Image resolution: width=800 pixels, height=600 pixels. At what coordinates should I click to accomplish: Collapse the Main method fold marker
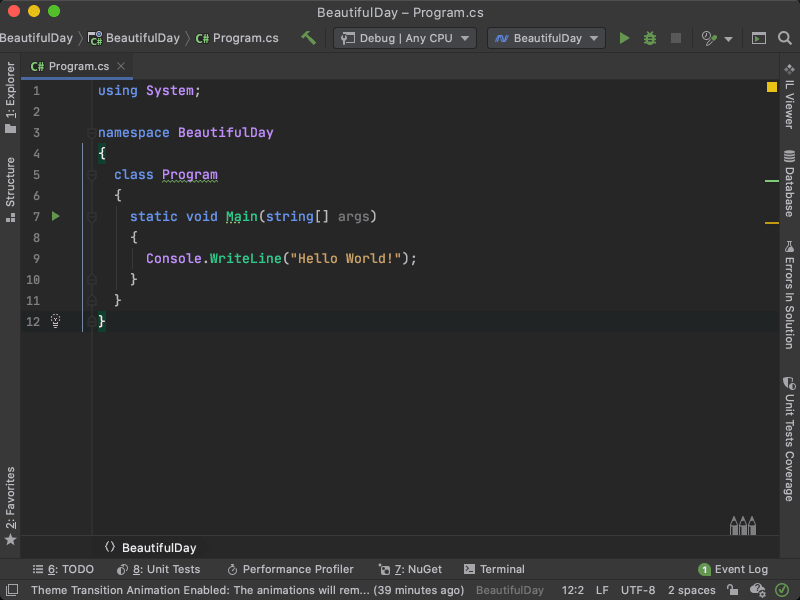click(x=92, y=217)
